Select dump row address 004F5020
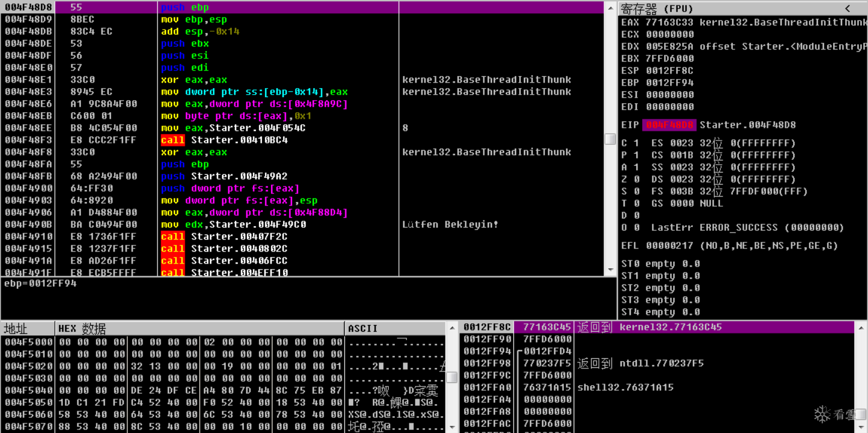The image size is (868, 433). tap(28, 366)
